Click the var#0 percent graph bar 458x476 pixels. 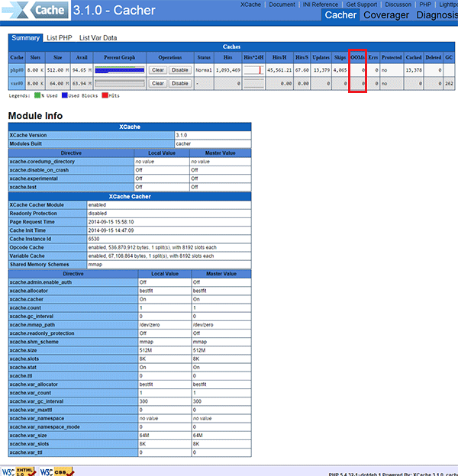pyautogui.click(x=120, y=83)
